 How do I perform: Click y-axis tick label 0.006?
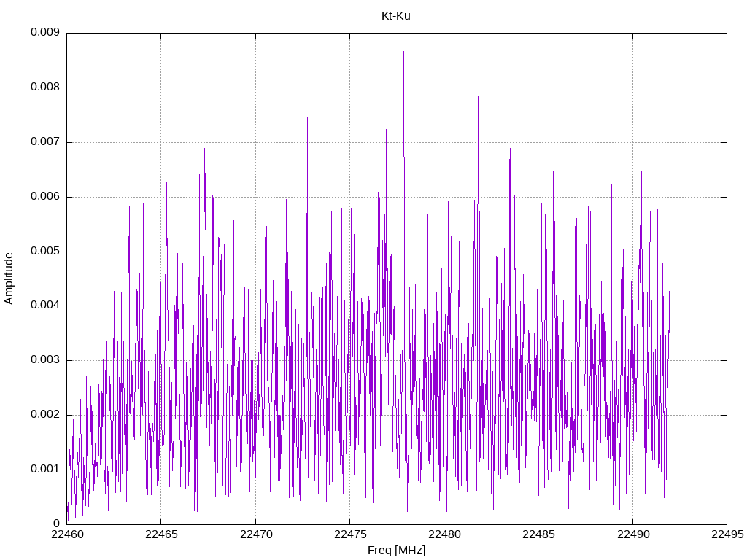click(44, 196)
